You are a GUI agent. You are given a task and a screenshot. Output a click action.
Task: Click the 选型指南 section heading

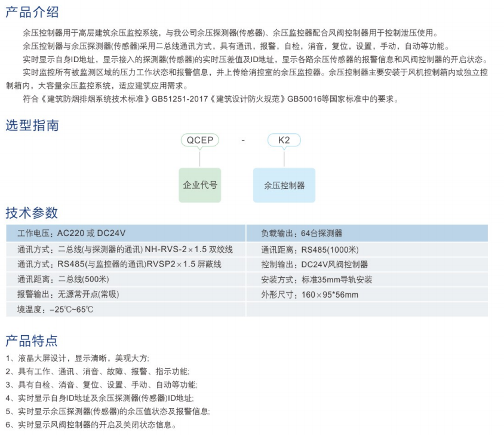[x=32, y=125]
